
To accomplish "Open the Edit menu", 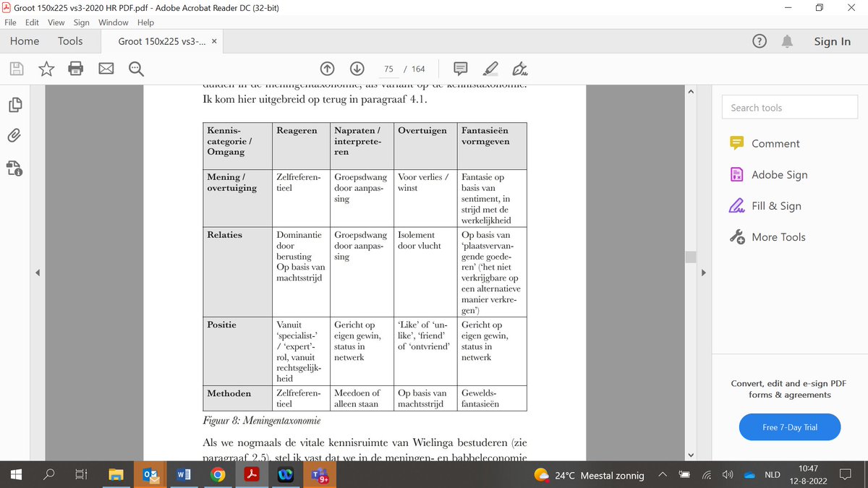I will (x=33, y=22).
